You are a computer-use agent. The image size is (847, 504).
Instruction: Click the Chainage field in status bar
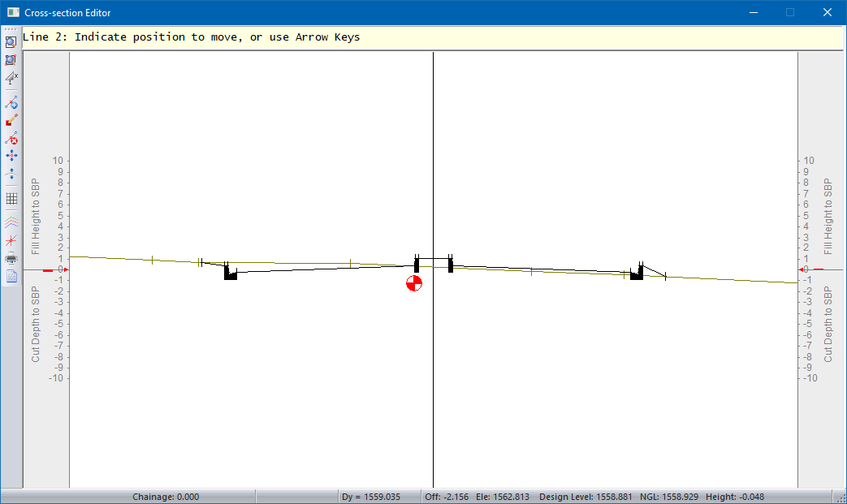[x=166, y=497]
